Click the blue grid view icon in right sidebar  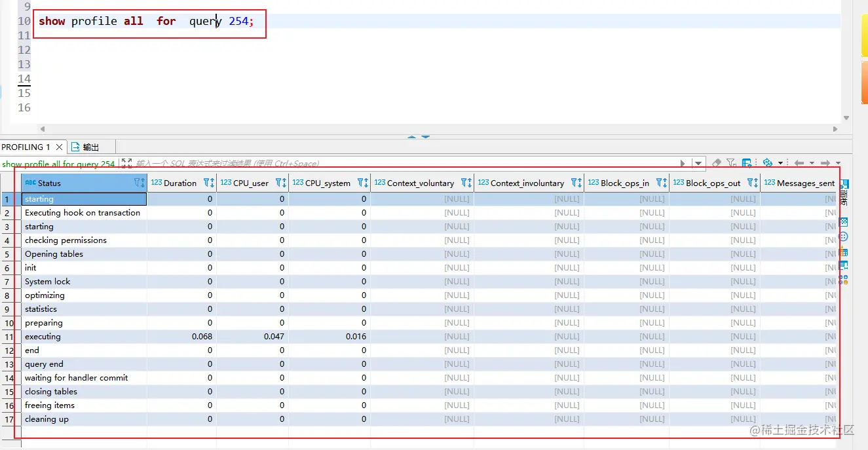click(844, 222)
